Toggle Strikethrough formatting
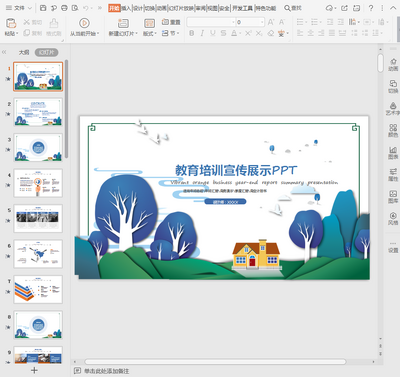400x377 pixels. (x=223, y=33)
